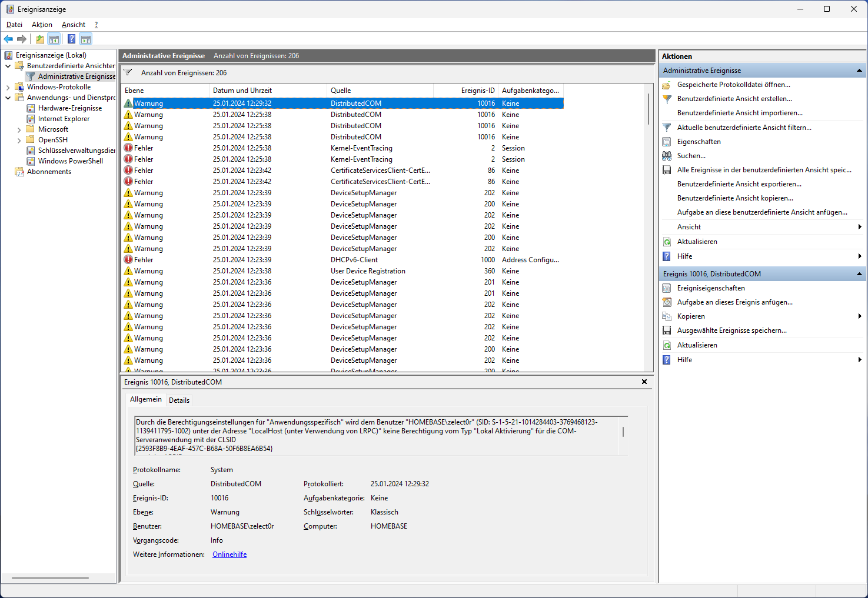Screen dimensions: 868x598
Task: Click Benutzerdefinierte Ansicht kopieren action
Action: [x=735, y=198]
